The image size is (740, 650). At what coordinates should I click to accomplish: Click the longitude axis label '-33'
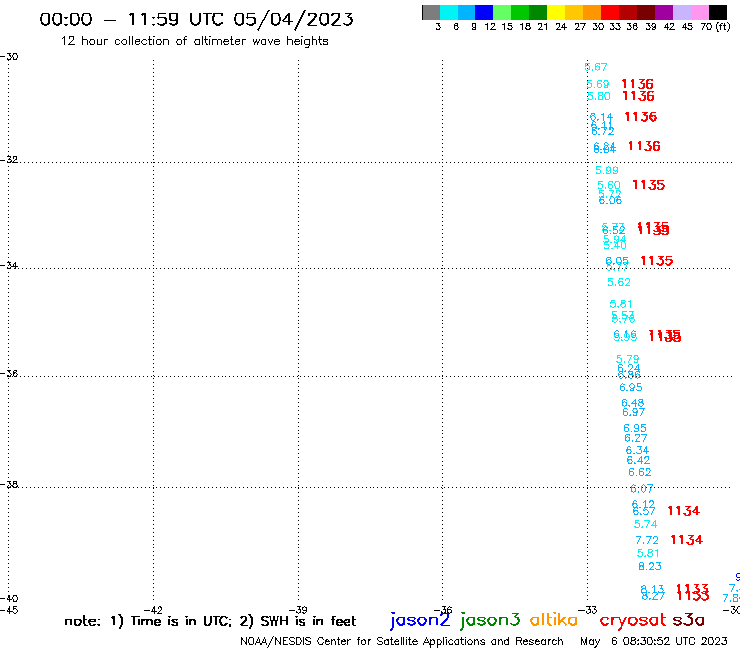pyautogui.click(x=588, y=610)
